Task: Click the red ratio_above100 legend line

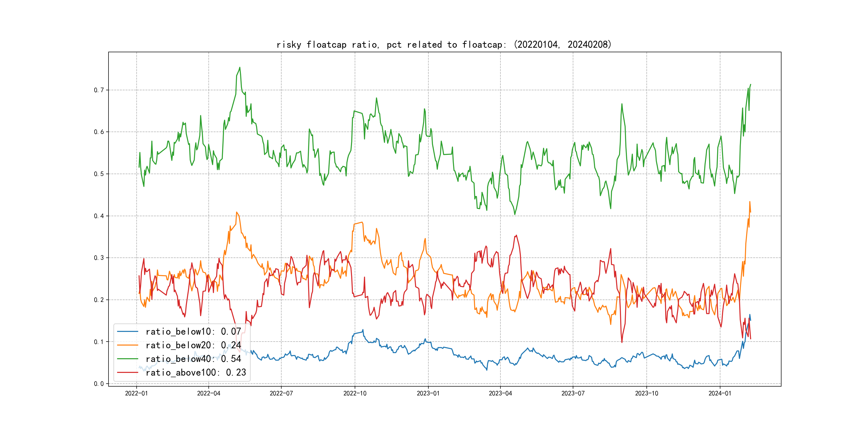Action: coord(127,372)
